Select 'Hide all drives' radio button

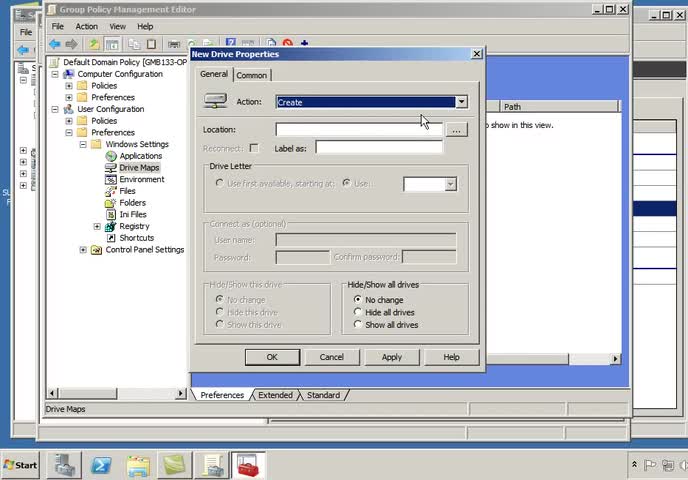click(x=358, y=312)
